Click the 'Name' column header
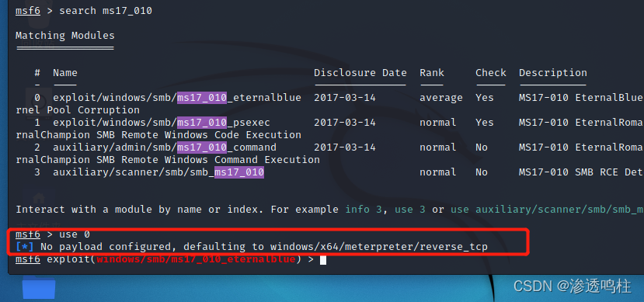The image size is (644, 302). (x=65, y=73)
